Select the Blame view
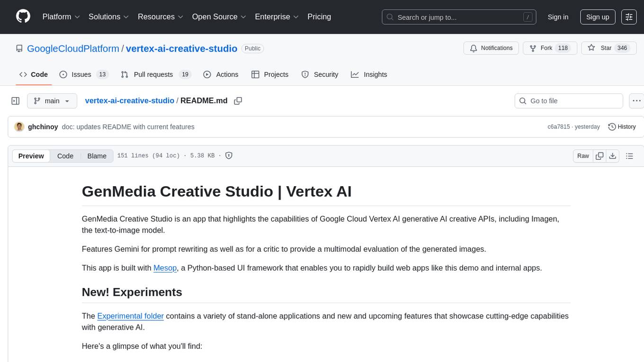 pos(97,156)
